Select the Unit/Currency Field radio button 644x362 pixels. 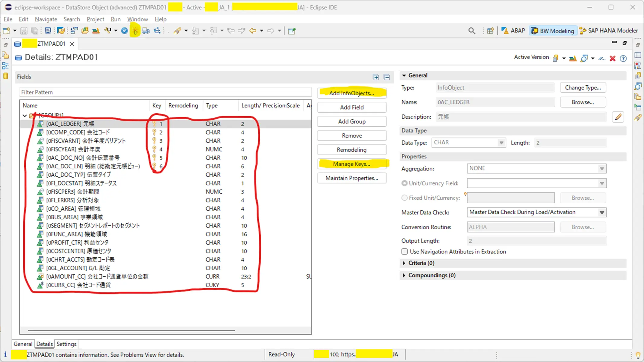click(x=405, y=183)
